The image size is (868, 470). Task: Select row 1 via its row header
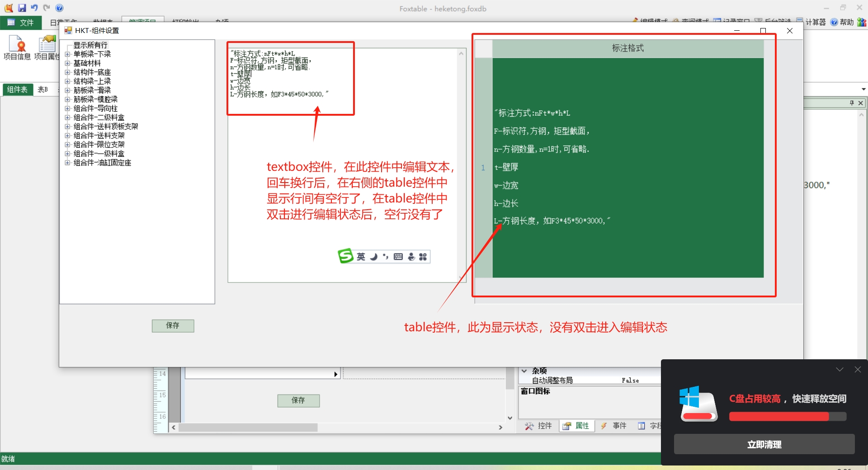(x=483, y=168)
